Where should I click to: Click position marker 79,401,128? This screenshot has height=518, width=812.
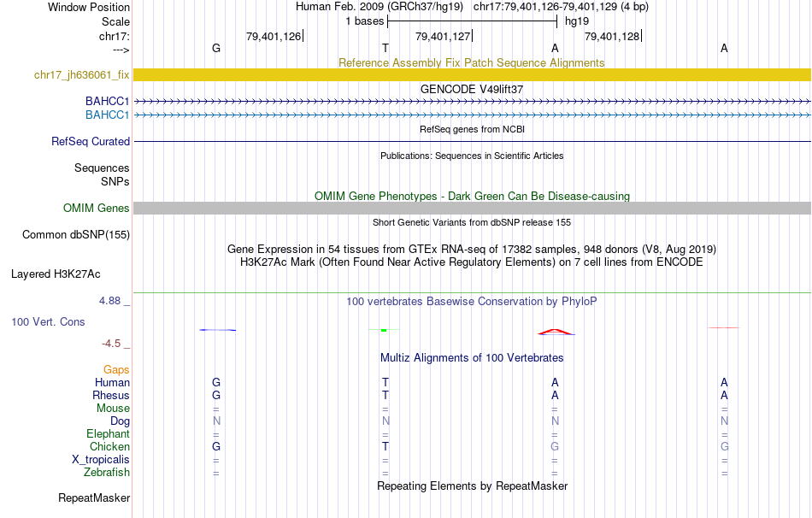[x=613, y=36]
